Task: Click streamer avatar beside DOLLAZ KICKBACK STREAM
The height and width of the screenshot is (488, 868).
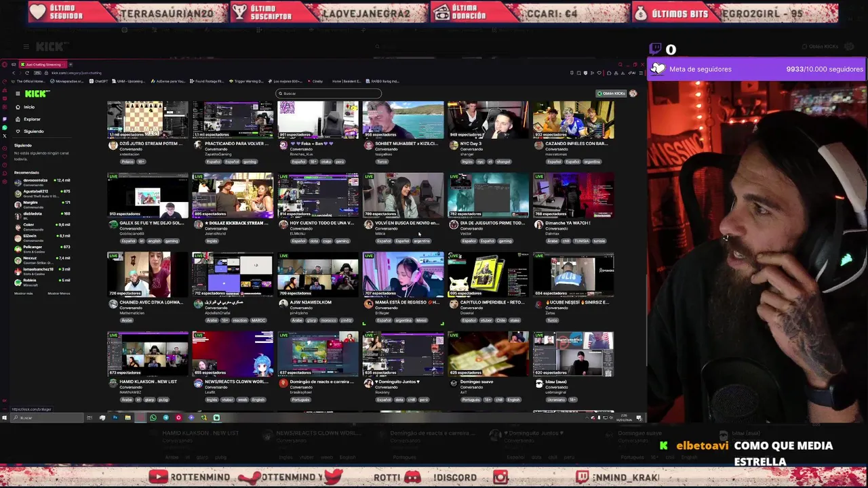Action: (x=198, y=225)
